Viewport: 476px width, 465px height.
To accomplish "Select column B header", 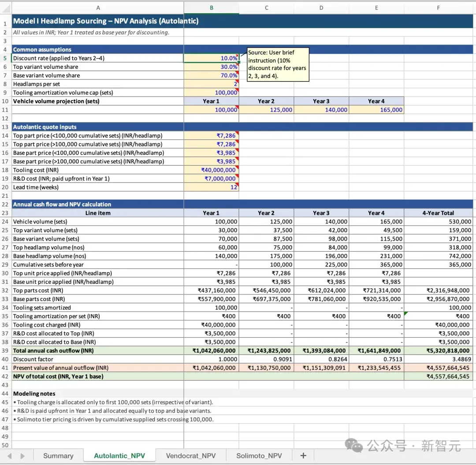I will click(211, 8).
